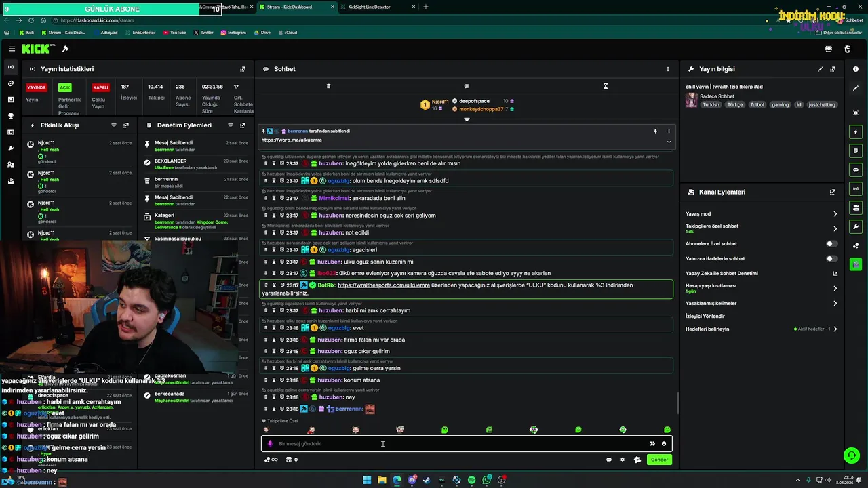Open Yapay Zeka ile Sohbet Denetimi
Screen dimensions: 868x488
pos(761,274)
